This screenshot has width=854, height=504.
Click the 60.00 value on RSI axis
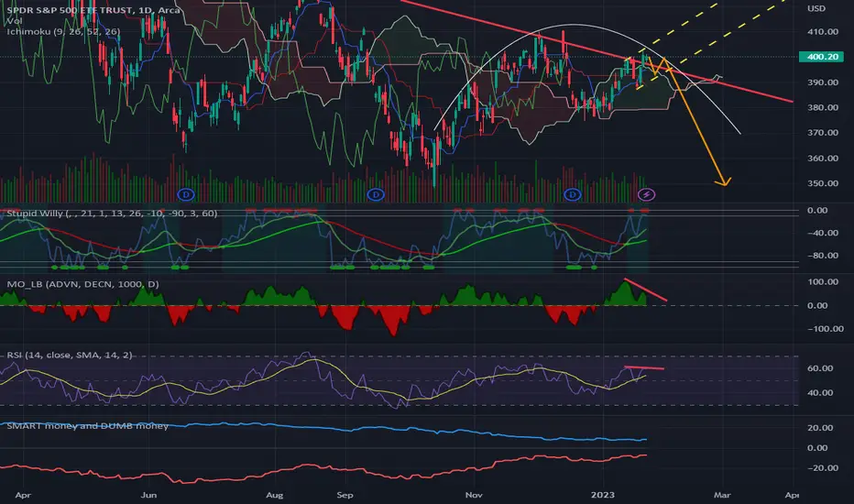point(820,368)
